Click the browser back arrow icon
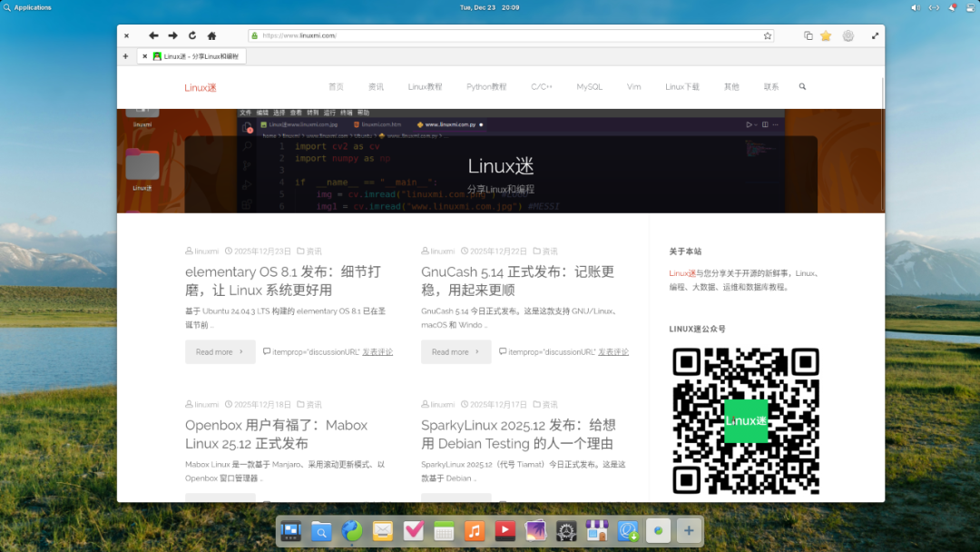 click(x=152, y=35)
